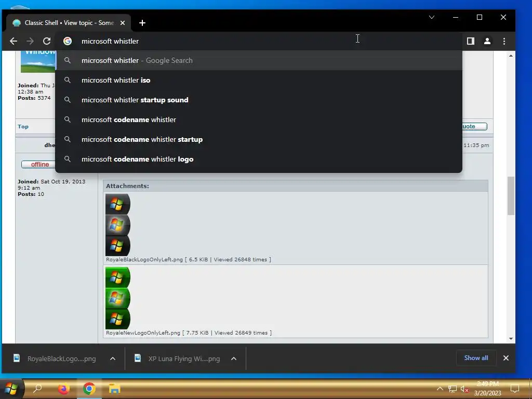Choose suggestion microsoft codename whistler logo
Image resolution: width=532 pixels, height=399 pixels.
point(259,159)
